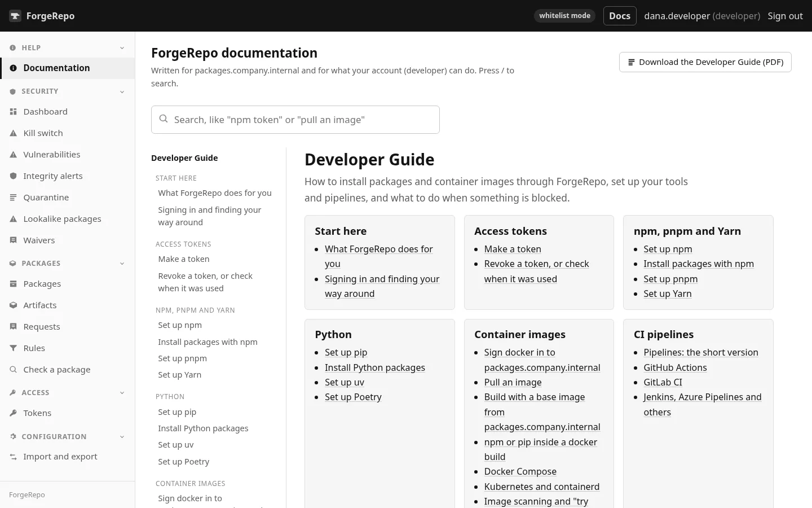Click the Tokens key icon
The width and height of the screenshot is (812, 508).
click(x=13, y=413)
